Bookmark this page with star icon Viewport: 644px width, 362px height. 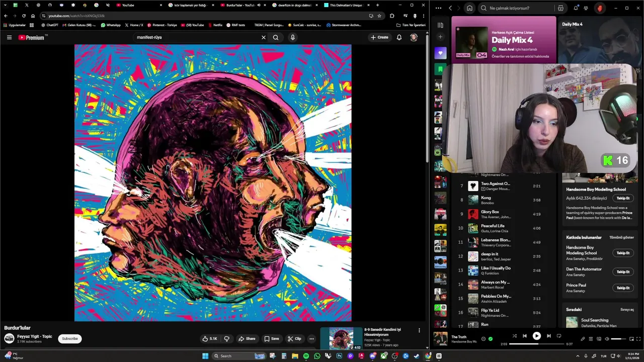point(379,16)
